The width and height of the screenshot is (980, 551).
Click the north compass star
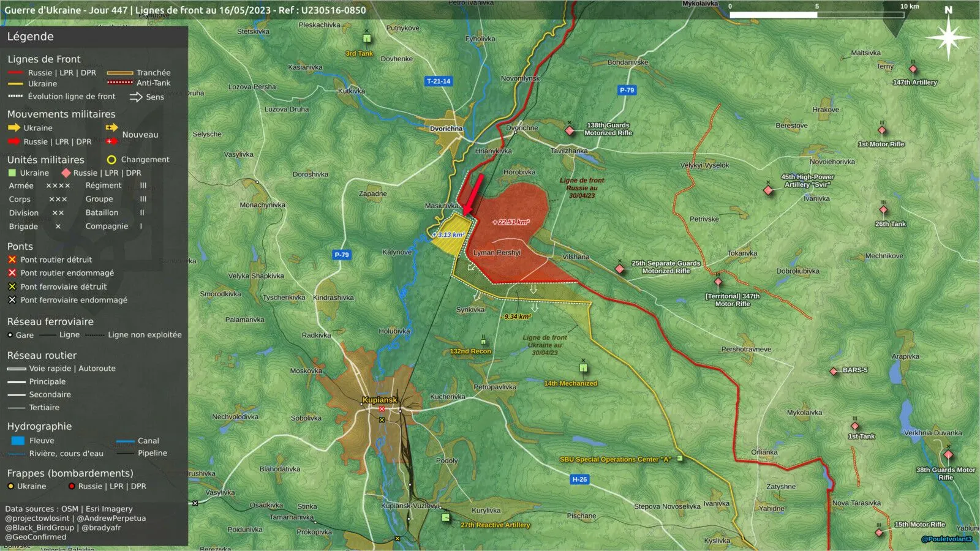click(x=948, y=37)
